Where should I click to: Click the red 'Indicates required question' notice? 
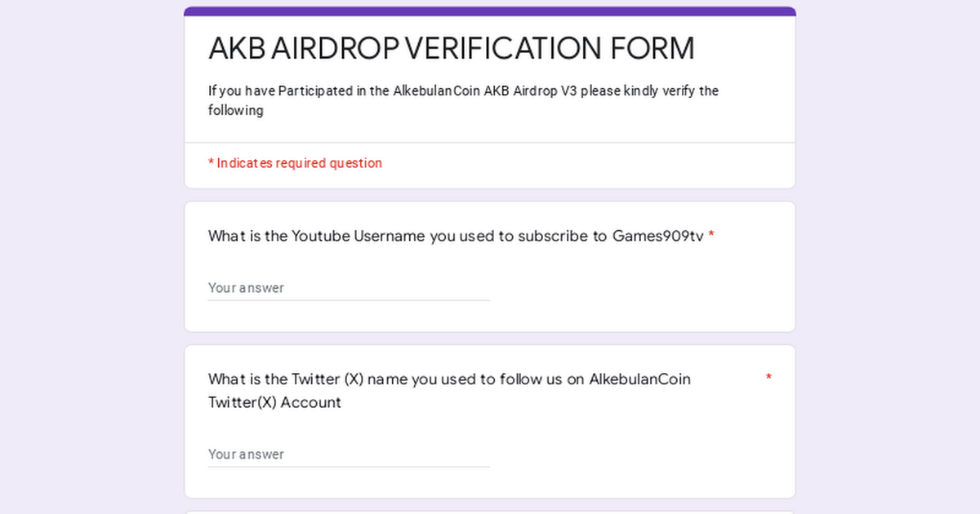pos(295,163)
